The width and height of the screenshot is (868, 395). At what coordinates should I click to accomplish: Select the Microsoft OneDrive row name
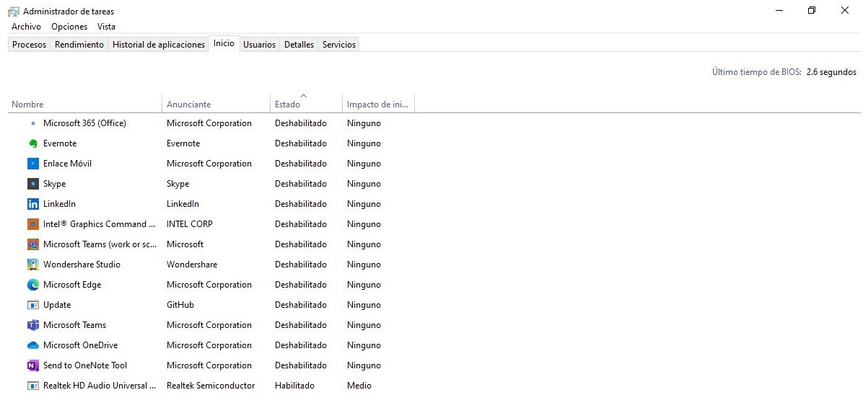pos(80,345)
